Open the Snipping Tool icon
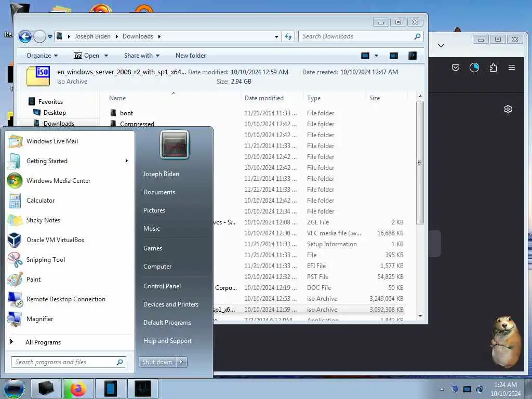 pyautogui.click(x=15, y=260)
